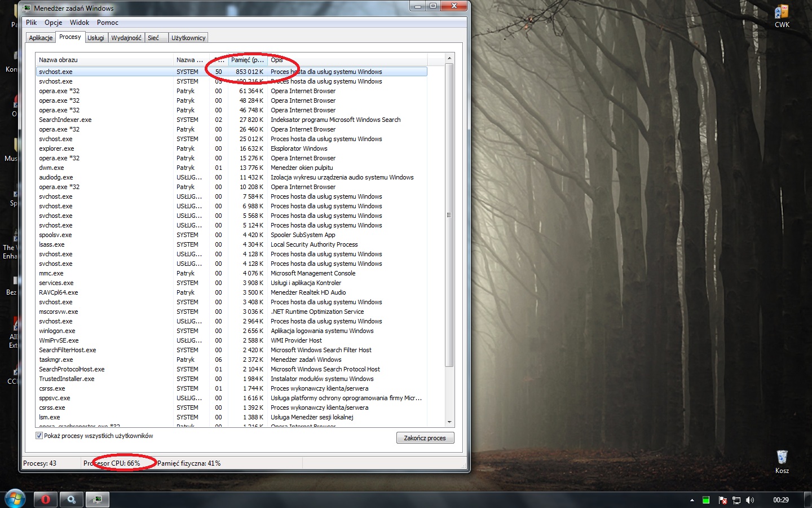
Task: Click 'Procesy: 43' in the status bar
Action: click(40, 463)
